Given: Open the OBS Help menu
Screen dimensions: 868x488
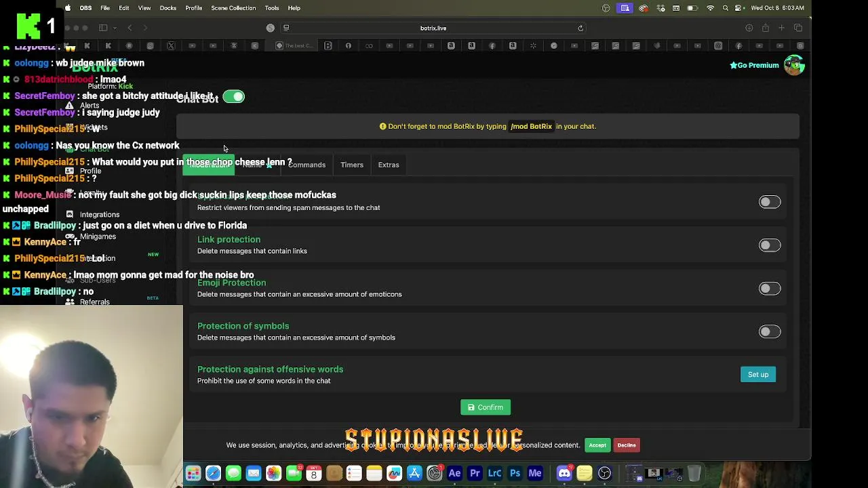Looking at the screenshot, I should [294, 8].
